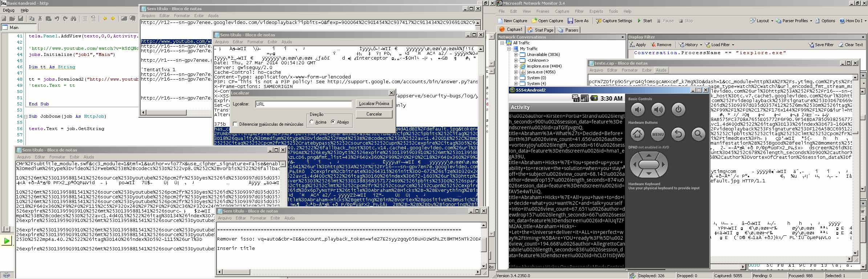
Task: Click Save As in Network Monitor toolbar
Action: 578,21
